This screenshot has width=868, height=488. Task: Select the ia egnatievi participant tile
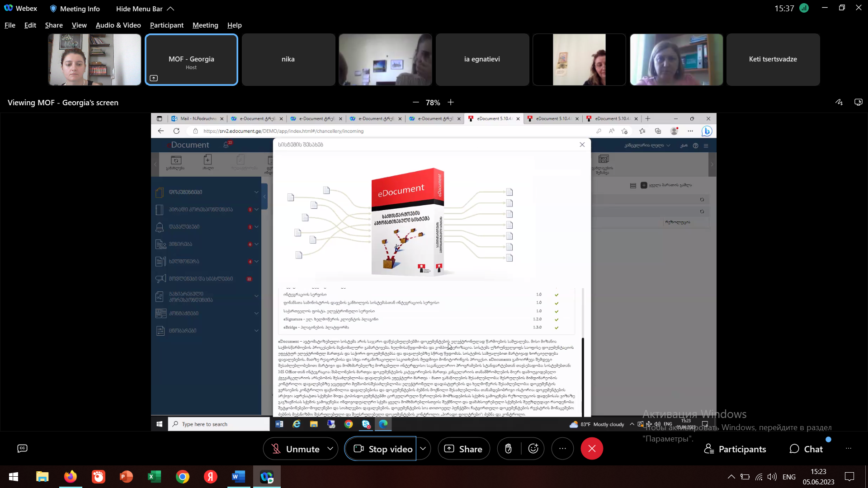point(482,60)
